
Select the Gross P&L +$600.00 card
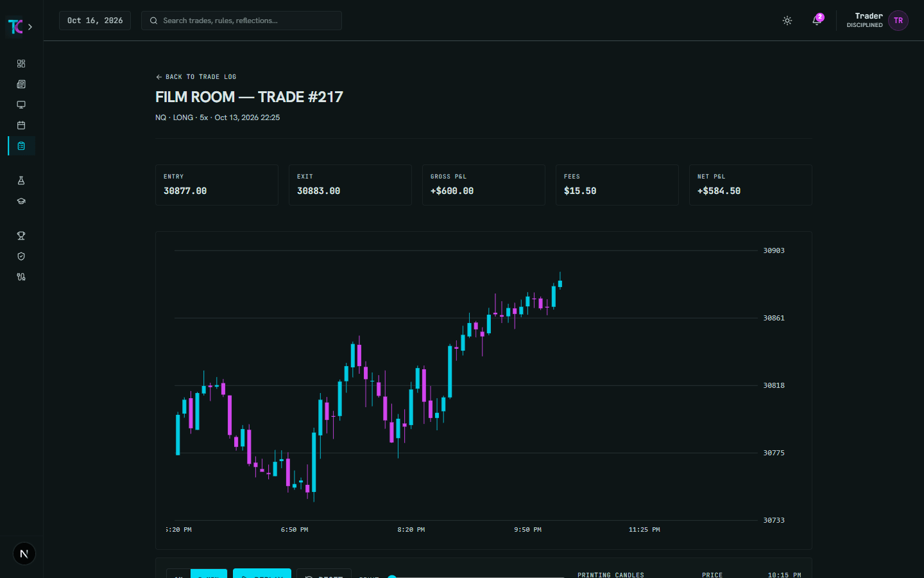[484, 185]
